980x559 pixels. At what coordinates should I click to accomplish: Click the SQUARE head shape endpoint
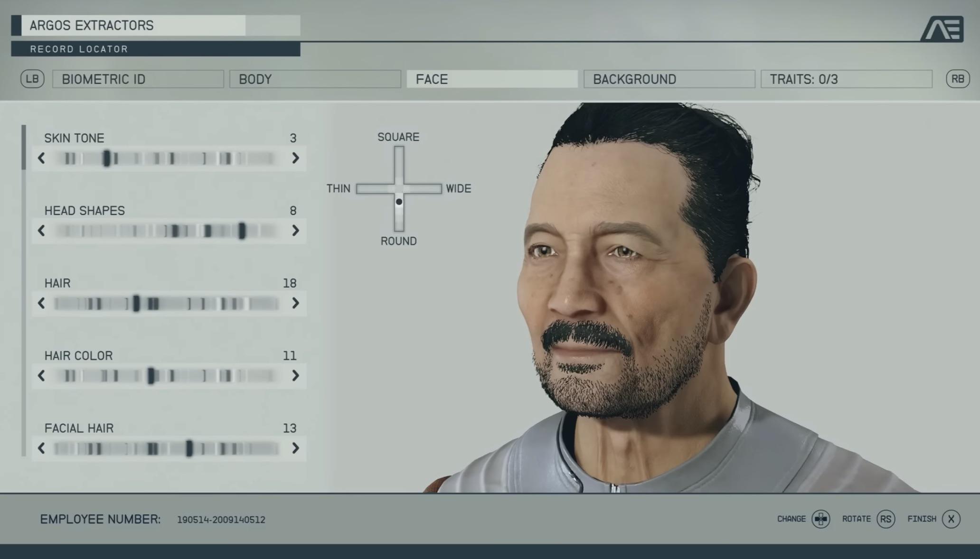[398, 137]
